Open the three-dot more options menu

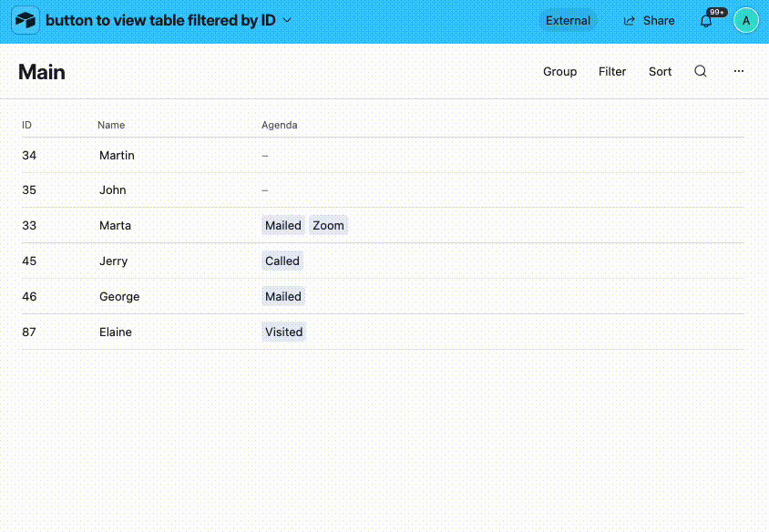click(739, 71)
